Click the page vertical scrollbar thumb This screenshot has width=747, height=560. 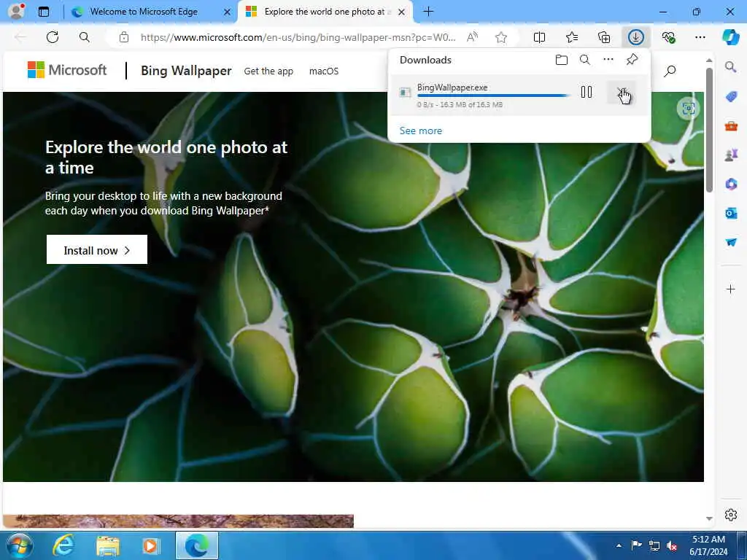(x=709, y=130)
